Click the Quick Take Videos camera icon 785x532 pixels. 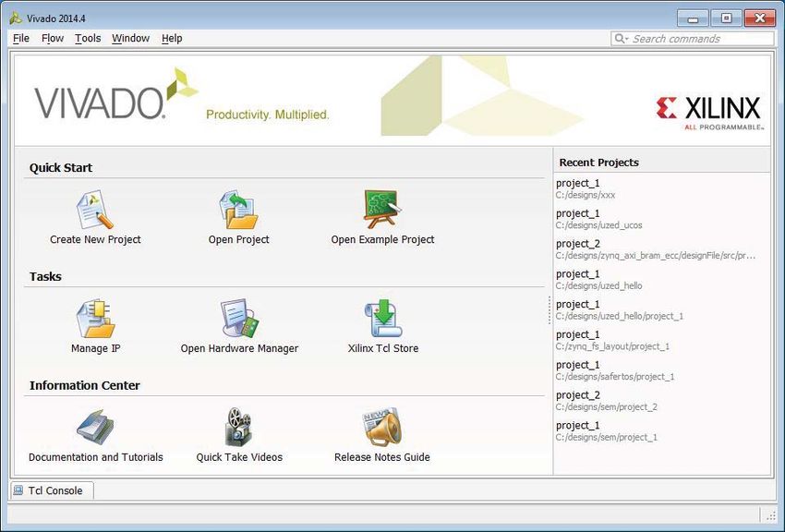point(239,427)
